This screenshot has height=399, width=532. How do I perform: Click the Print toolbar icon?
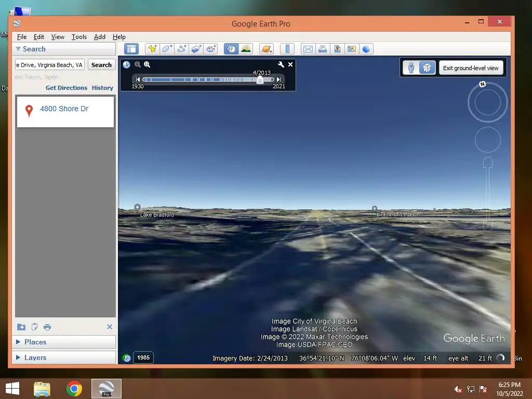322,49
